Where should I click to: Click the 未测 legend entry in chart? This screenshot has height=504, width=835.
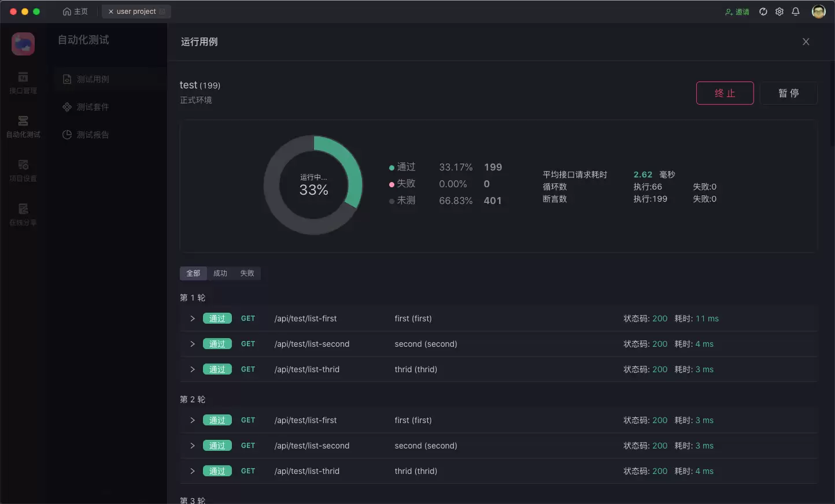[x=402, y=201]
